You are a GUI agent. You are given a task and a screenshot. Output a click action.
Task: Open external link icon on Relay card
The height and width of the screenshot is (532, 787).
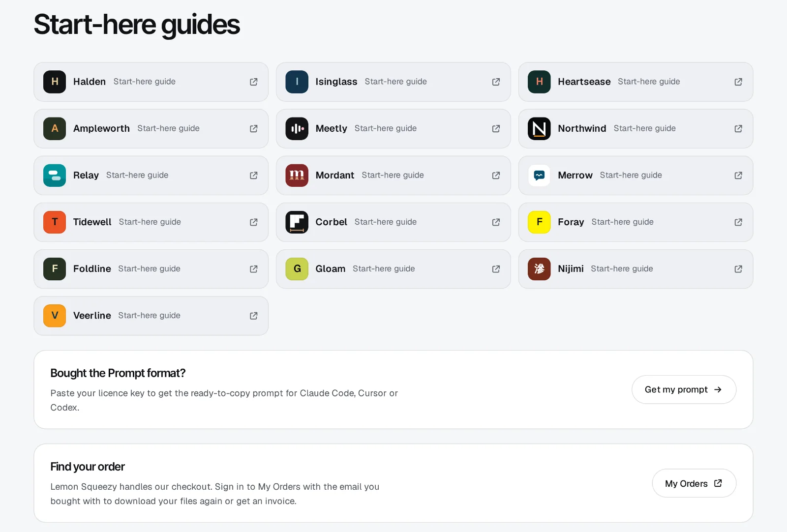[x=254, y=175]
